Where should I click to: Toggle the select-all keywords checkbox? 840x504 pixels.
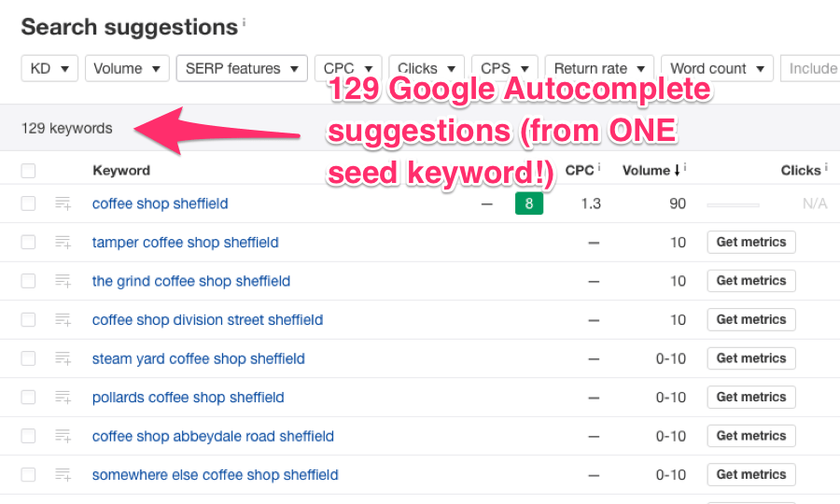pyautogui.click(x=28, y=171)
